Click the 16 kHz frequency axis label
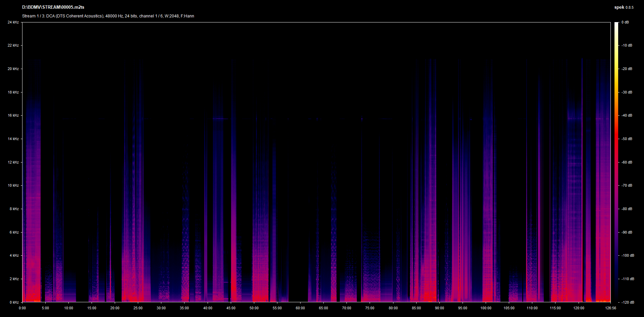This screenshot has width=644, height=317. click(x=13, y=115)
